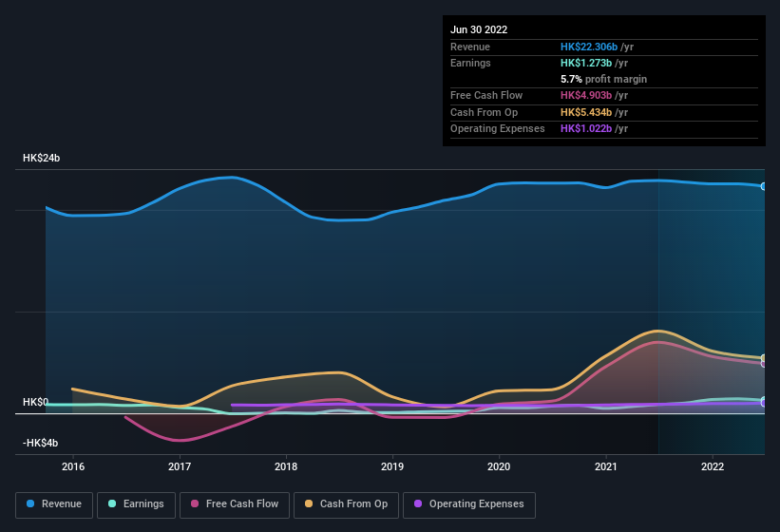Viewport: 780px width, 532px height.
Task: Click the -HK$4b y-axis label
Action: click(x=40, y=443)
